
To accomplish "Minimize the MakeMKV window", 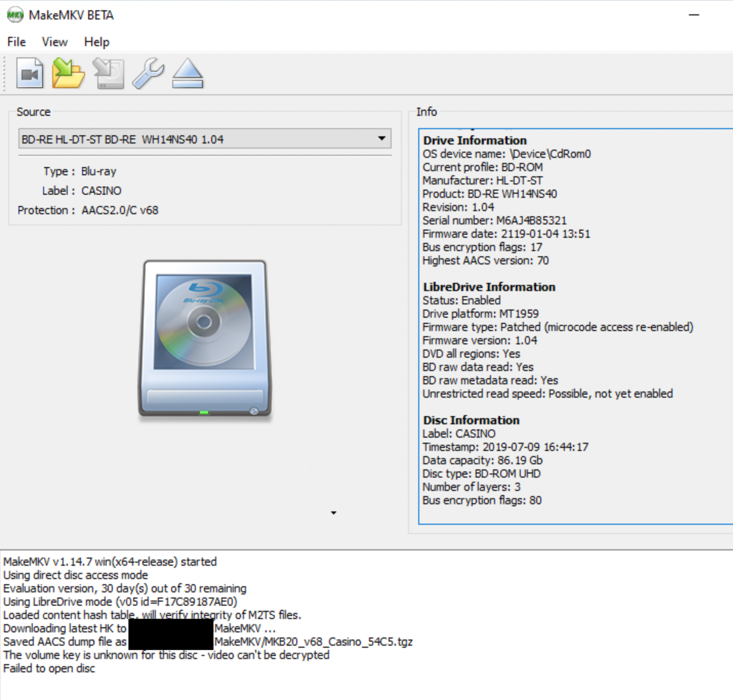I will click(x=694, y=15).
